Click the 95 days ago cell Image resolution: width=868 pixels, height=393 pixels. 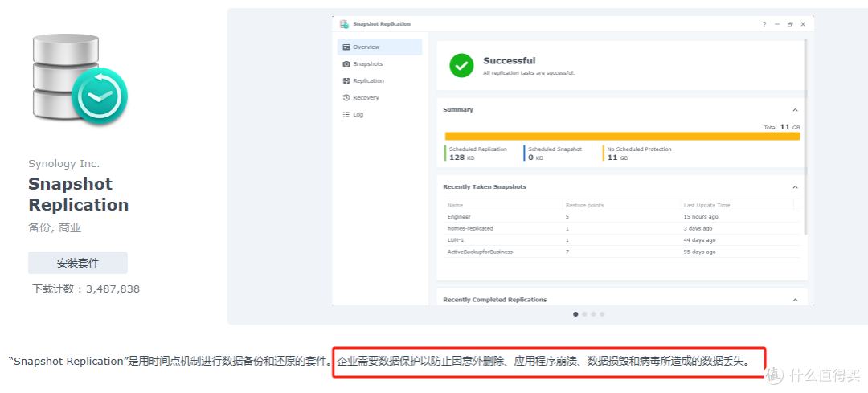[x=700, y=252]
